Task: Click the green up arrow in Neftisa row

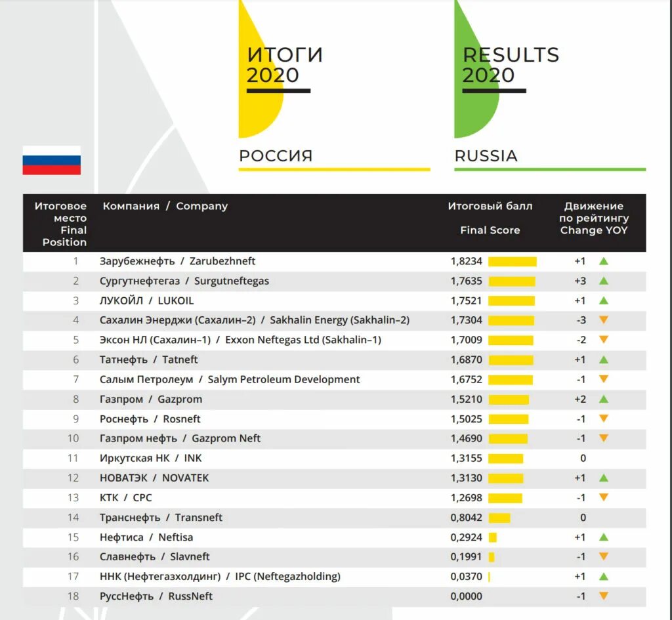Action: click(604, 537)
